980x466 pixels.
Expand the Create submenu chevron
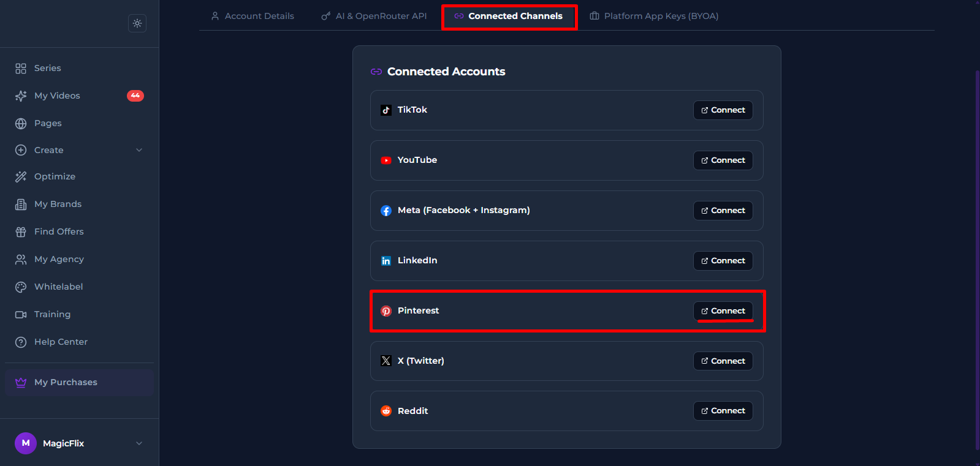139,150
